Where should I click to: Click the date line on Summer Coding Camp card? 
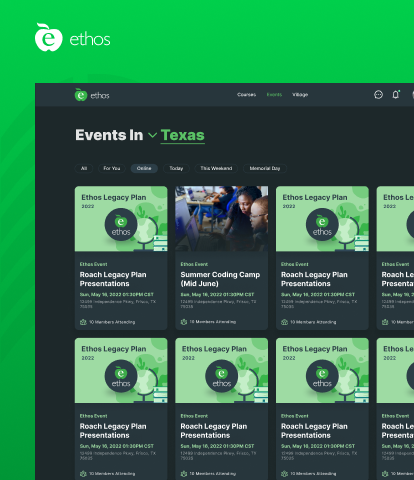click(217, 295)
